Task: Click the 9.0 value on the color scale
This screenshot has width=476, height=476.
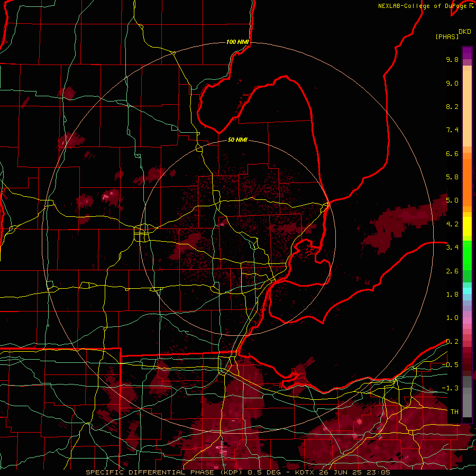Action: [452, 83]
